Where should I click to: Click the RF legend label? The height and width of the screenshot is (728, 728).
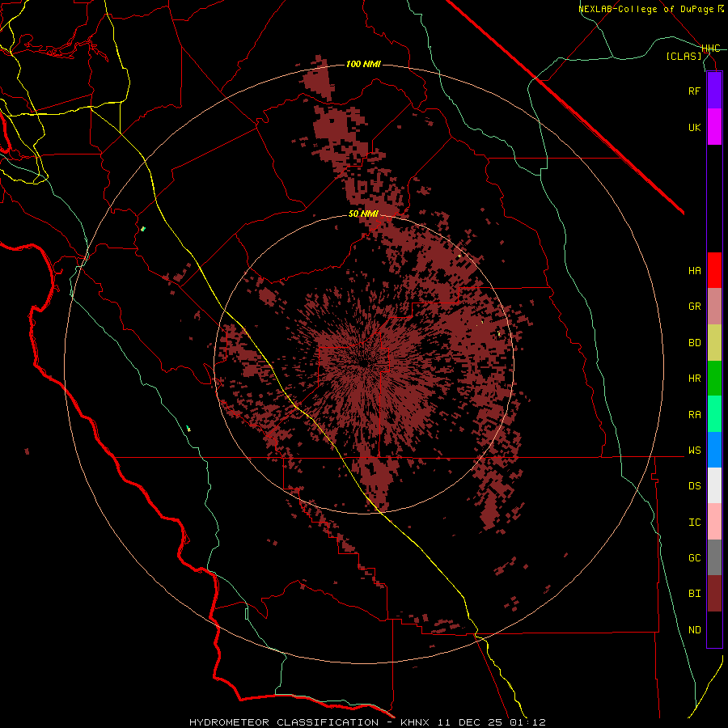tap(695, 91)
